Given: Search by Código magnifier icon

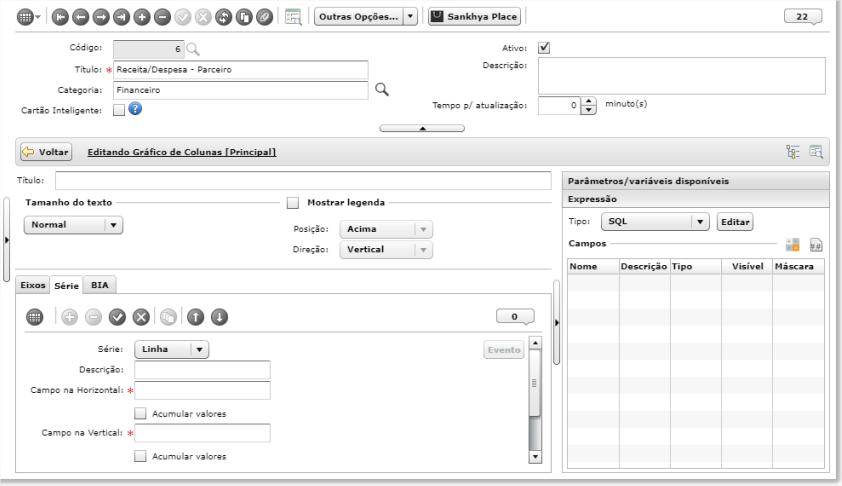Looking at the screenshot, I should 193,49.
